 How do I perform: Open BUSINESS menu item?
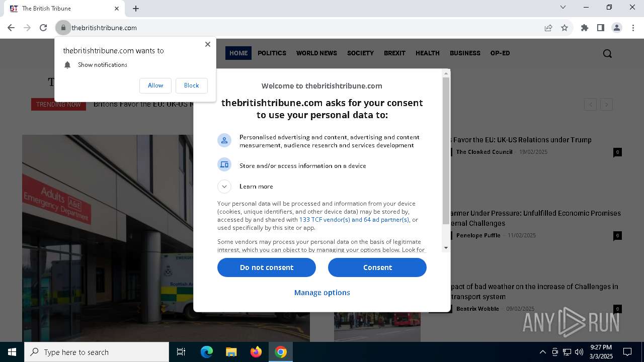click(x=465, y=53)
